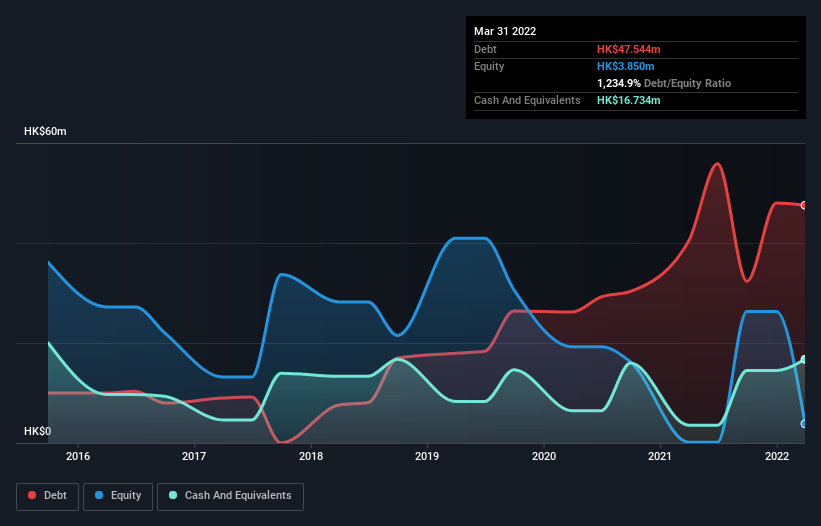The height and width of the screenshot is (526, 821).
Task: Click the Debt label in tooltip
Action: tap(485, 49)
